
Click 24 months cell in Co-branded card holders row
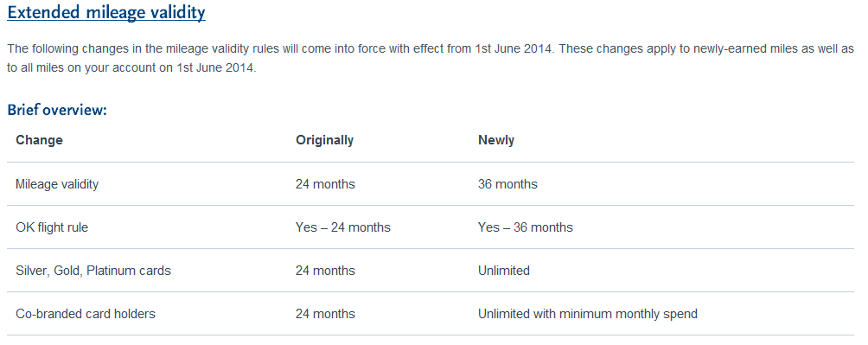tap(325, 314)
